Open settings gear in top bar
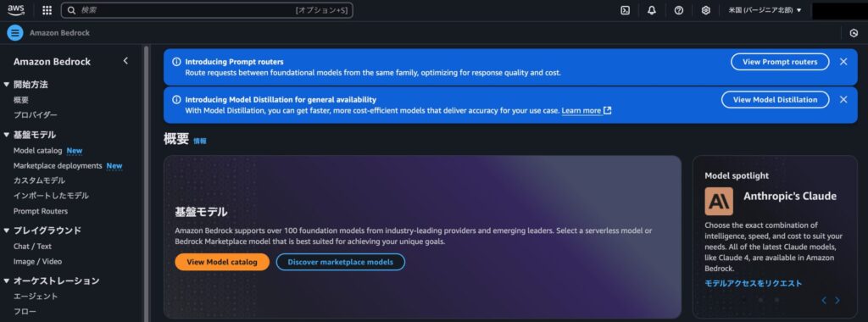 click(706, 10)
